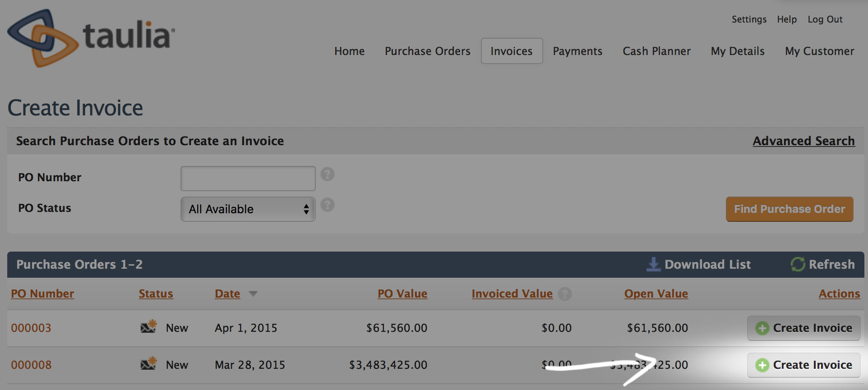Image resolution: width=868 pixels, height=390 pixels.
Task: Open help tooltip beside PO Status dropdown
Action: coord(328,205)
